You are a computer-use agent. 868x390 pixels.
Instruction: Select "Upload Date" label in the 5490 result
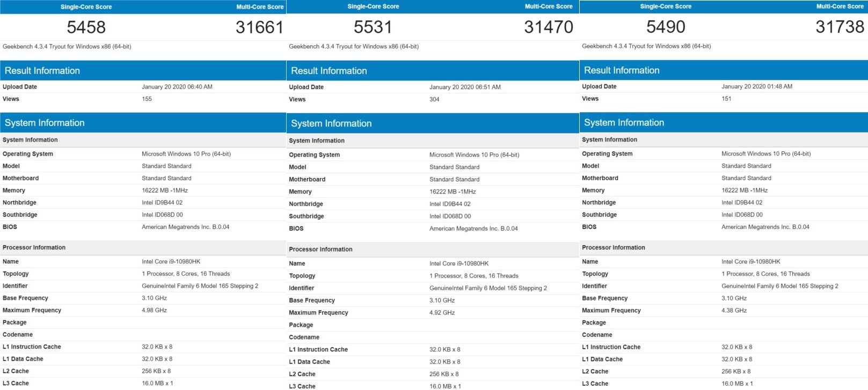pyautogui.click(x=599, y=86)
